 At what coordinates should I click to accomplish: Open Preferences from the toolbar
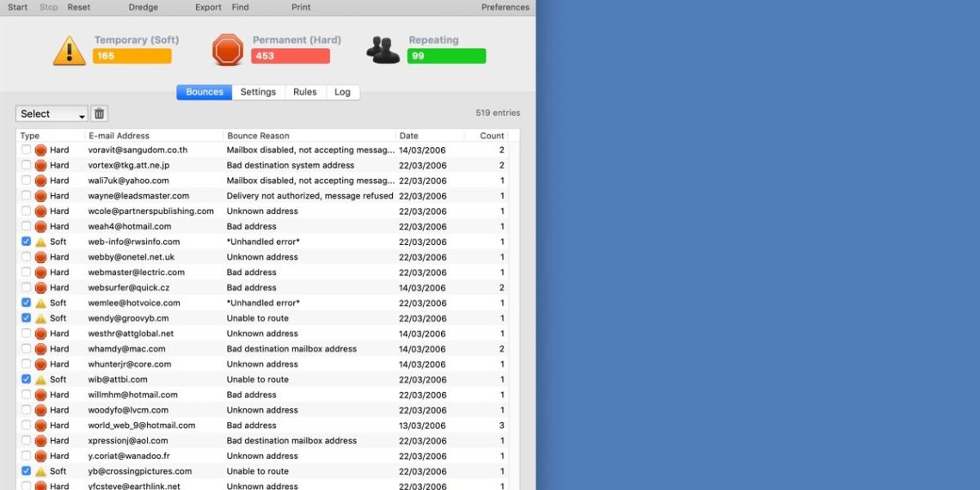[505, 7]
